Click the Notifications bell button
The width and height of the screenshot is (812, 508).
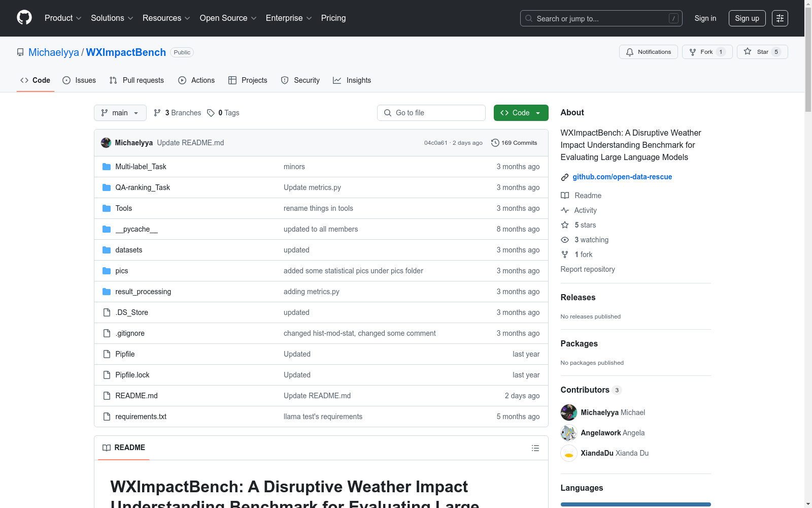tap(648, 52)
